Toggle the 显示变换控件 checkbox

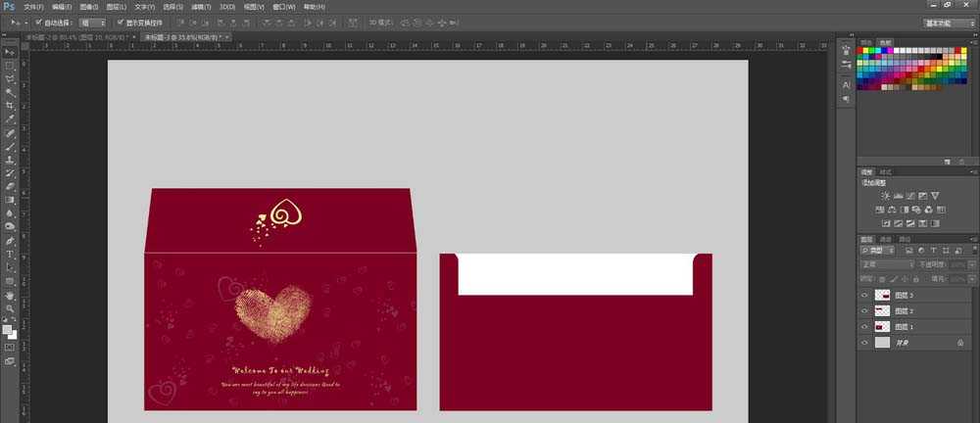(120, 22)
